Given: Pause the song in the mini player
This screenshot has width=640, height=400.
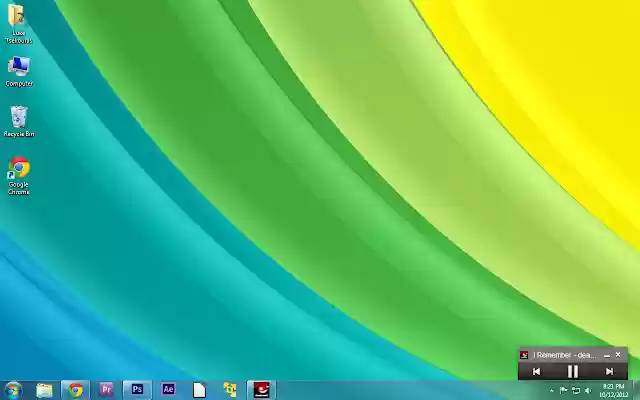Looking at the screenshot, I should pos(573,371).
